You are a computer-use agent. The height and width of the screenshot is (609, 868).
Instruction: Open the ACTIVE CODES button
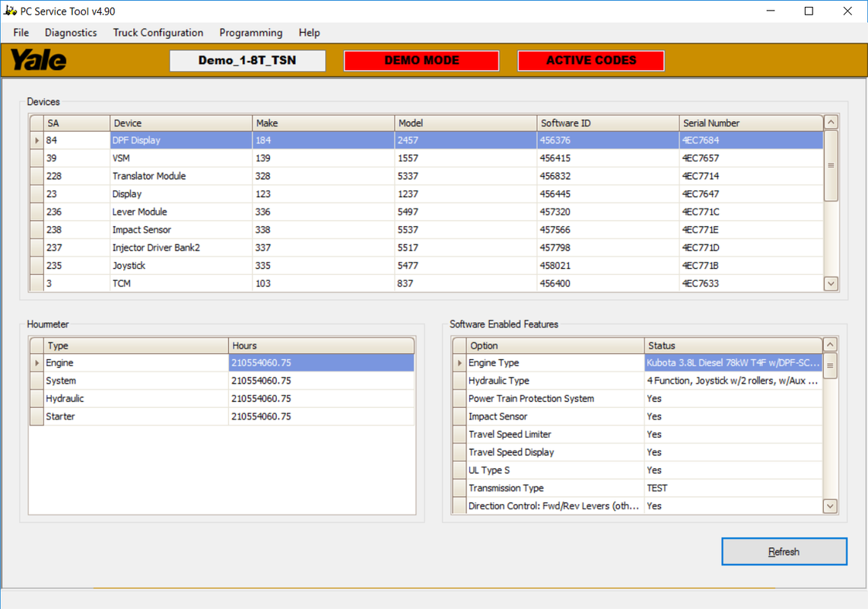tap(591, 60)
